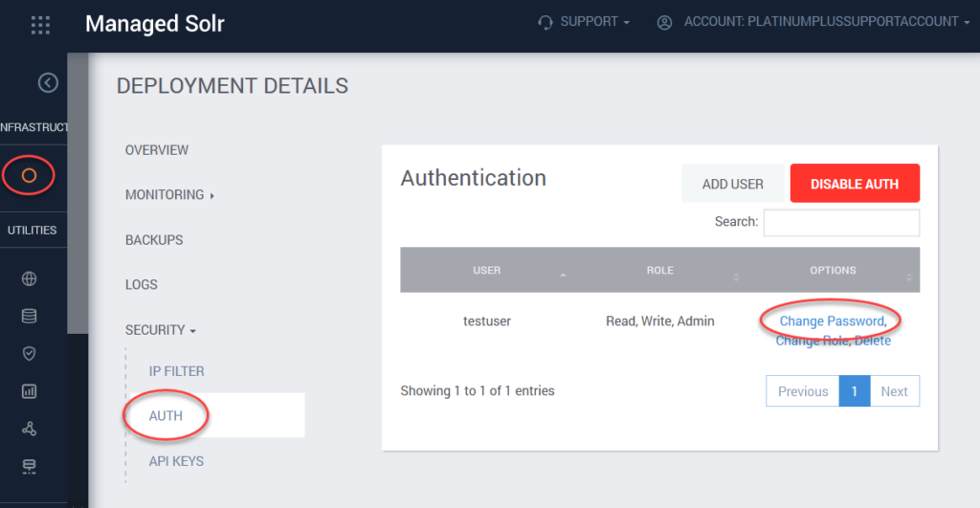Sort the table by Options column
This screenshot has height=508, width=980.
click(x=834, y=270)
